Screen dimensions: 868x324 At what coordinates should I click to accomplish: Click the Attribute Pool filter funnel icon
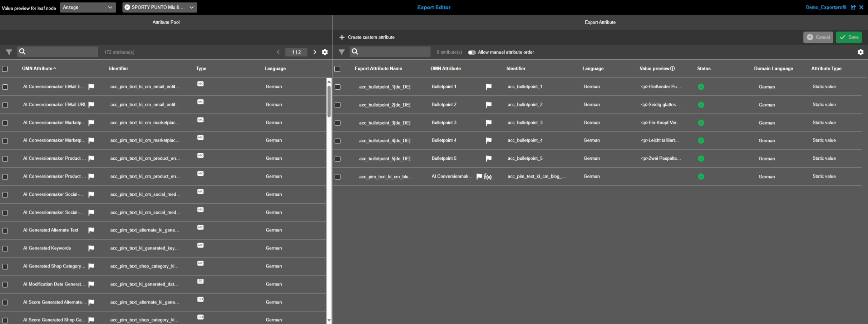[9, 52]
